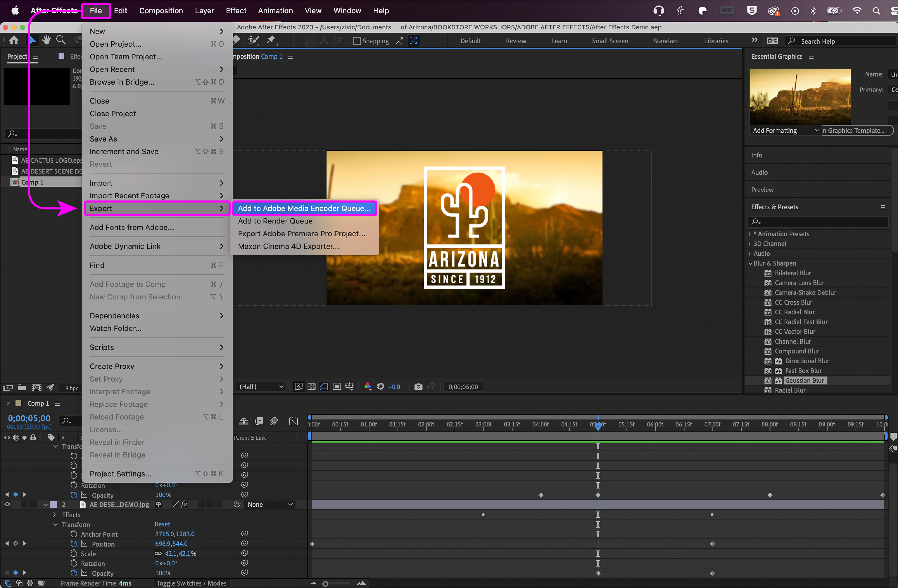Screen dimensions: 898x588
Task: Click Reset link for Transform
Action: 162,524
